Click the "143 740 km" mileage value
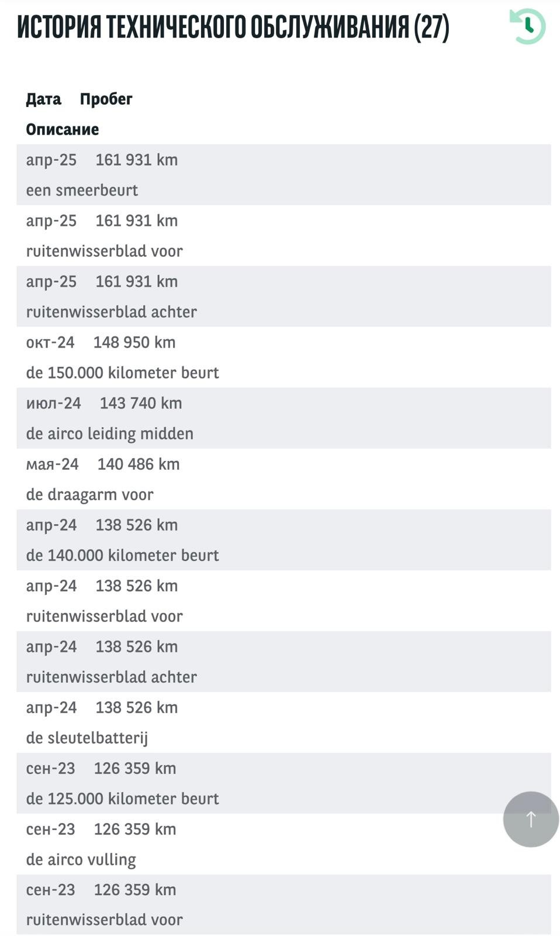 [x=141, y=403]
